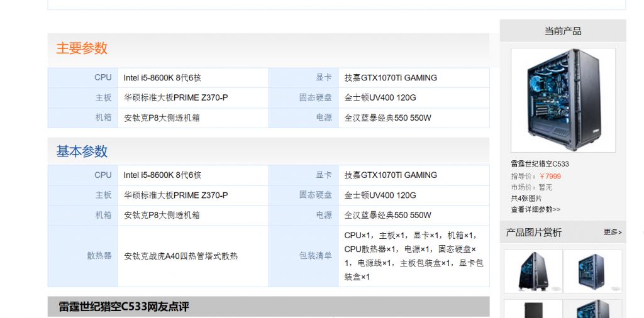Click the CPU label in 主要参数 table

pos(103,77)
